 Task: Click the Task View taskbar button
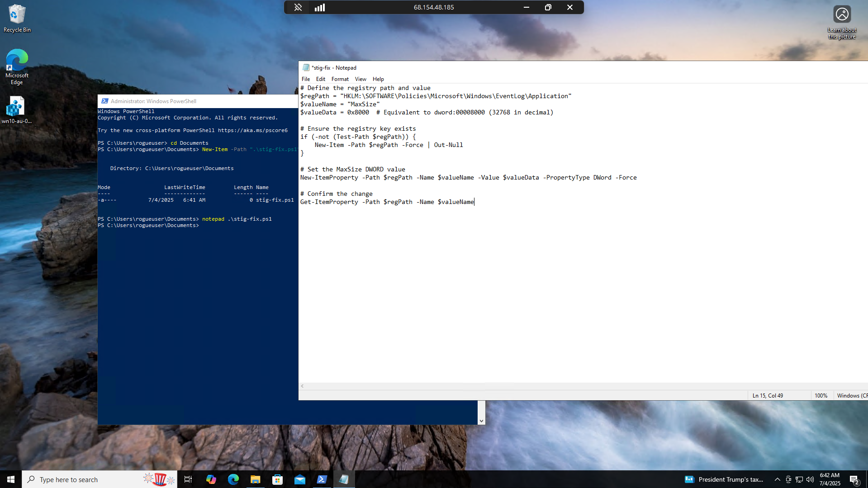pos(188,479)
